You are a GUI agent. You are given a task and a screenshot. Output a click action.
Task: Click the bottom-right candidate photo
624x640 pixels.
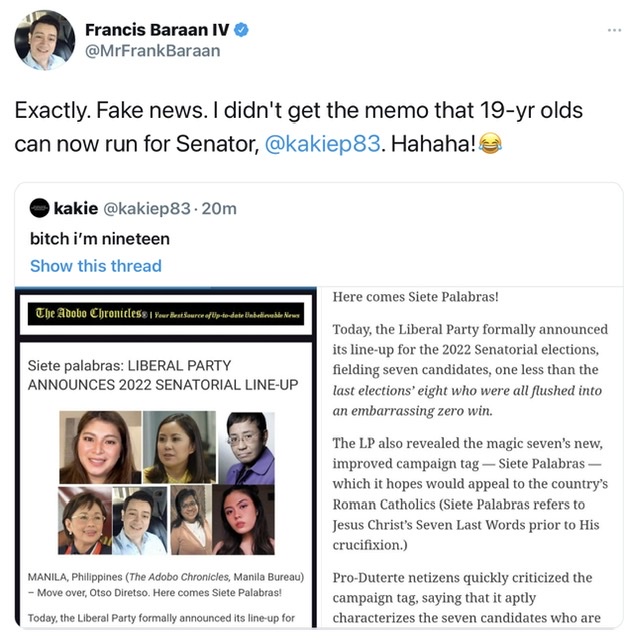[x=241, y=520]
